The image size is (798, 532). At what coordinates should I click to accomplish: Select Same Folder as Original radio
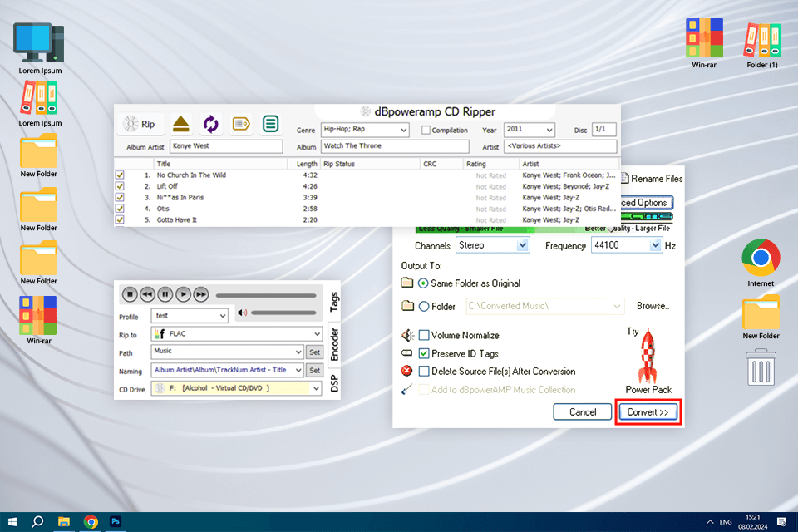(x=423, y=283)
